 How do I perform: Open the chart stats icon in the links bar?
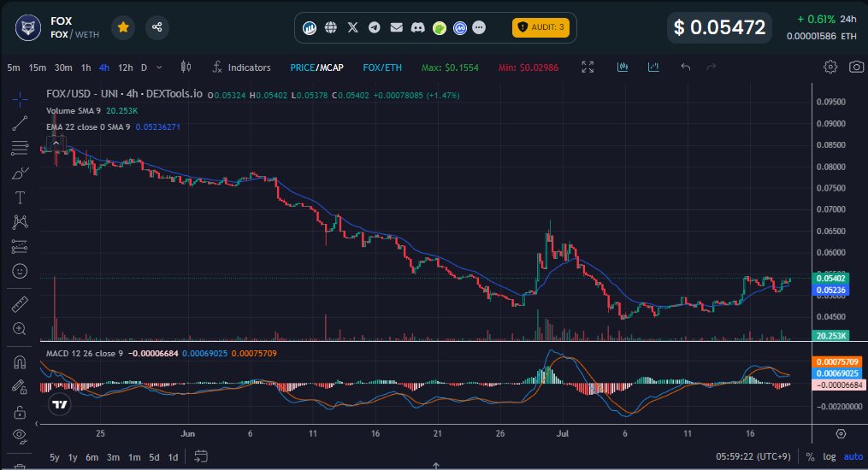[310, 27]
